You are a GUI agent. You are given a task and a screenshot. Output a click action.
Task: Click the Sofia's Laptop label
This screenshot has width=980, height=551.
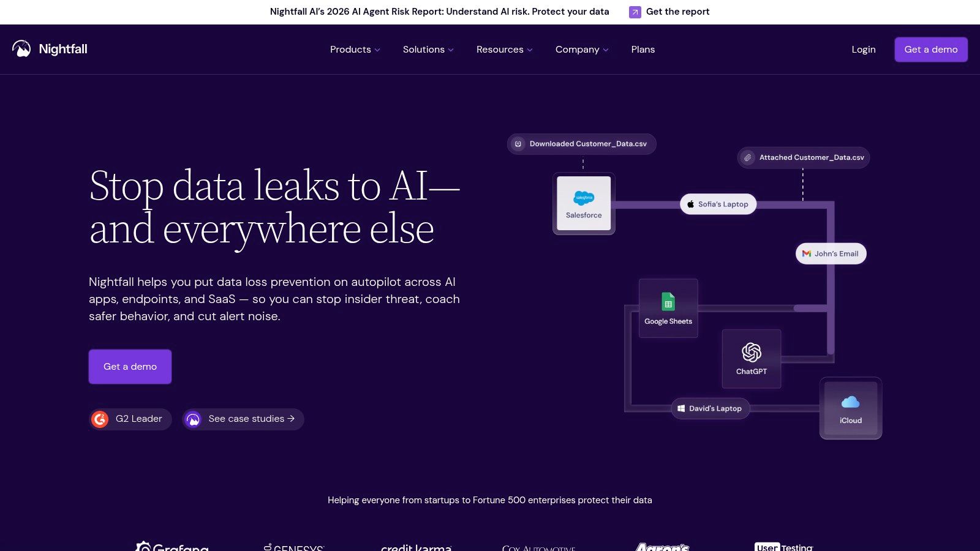pyautogui.click(x=723, y=204)
